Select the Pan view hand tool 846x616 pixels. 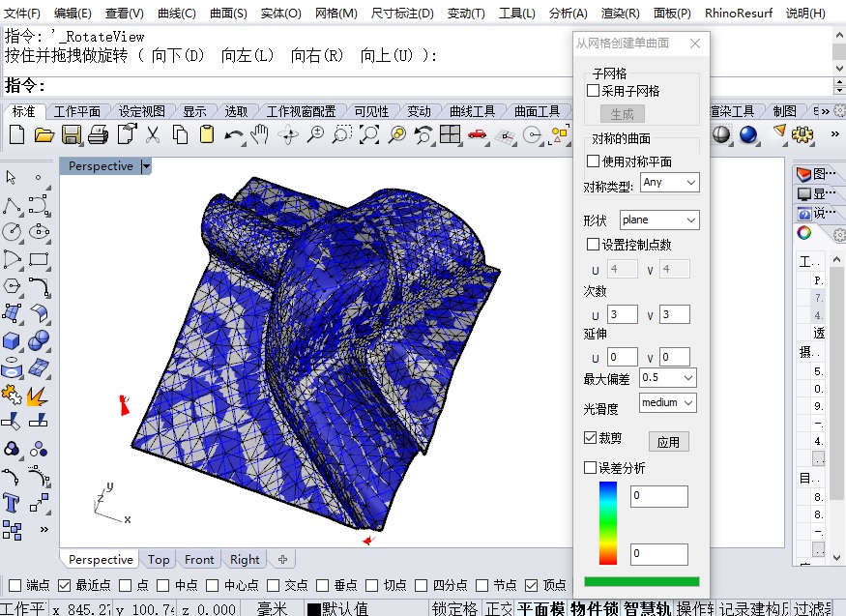(260, 134)
